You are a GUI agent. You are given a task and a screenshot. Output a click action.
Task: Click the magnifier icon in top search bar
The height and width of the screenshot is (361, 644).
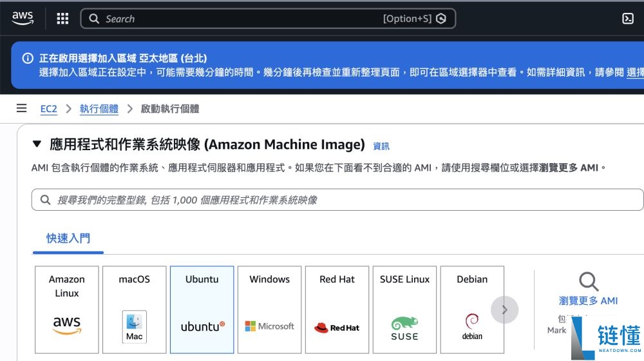click(94, 19)
